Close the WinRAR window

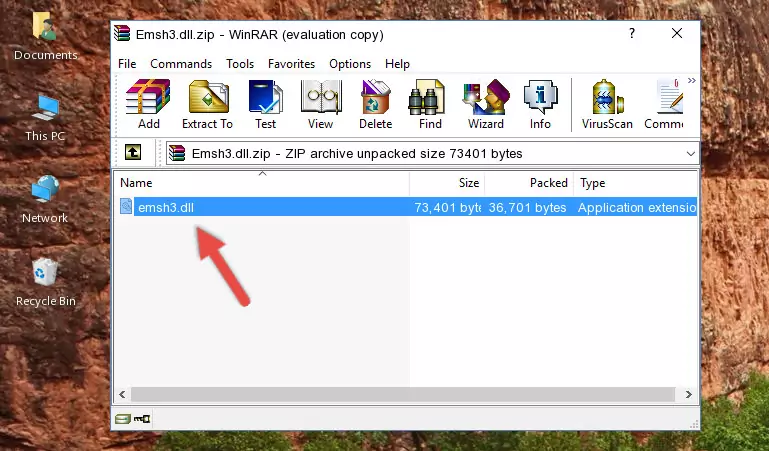(677, 33)
